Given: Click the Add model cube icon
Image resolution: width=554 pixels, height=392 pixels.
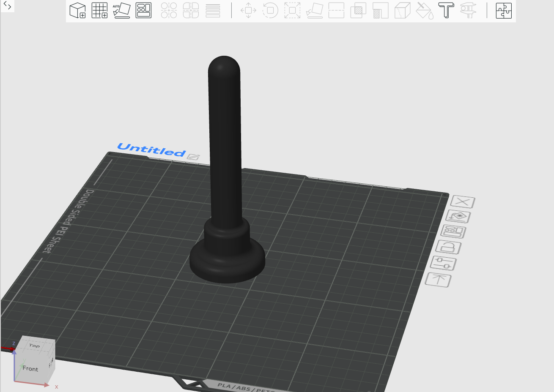Looking at the screenshot, I should (x=77, y=11).
